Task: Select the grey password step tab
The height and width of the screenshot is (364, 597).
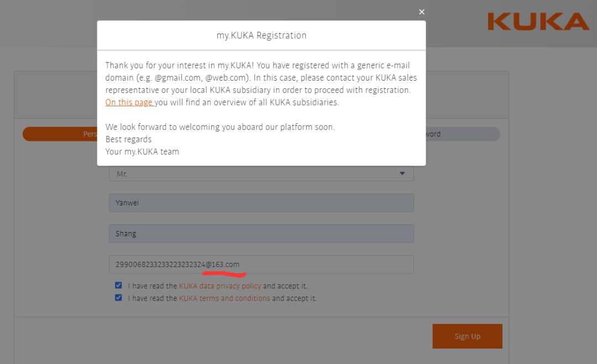Action: (x=463, y=134)
